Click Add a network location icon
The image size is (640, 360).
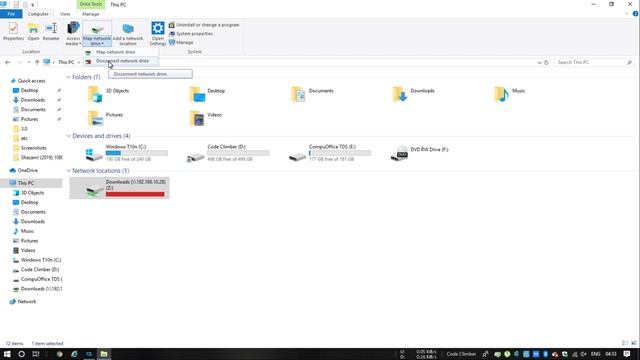(x=128, y=34)
